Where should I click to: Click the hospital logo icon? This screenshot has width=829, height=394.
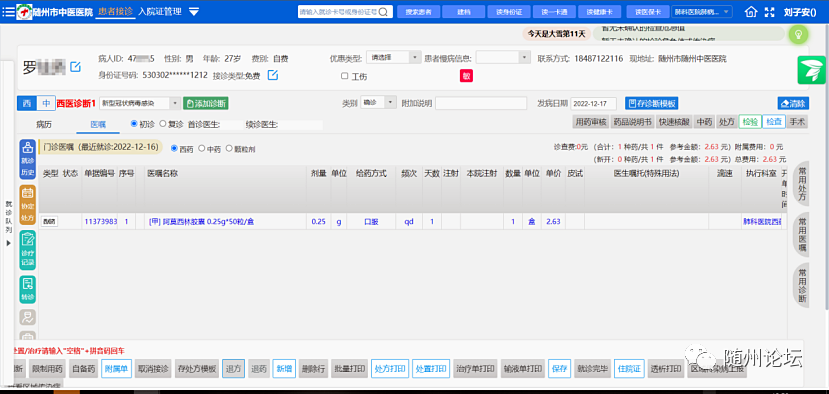24,12
